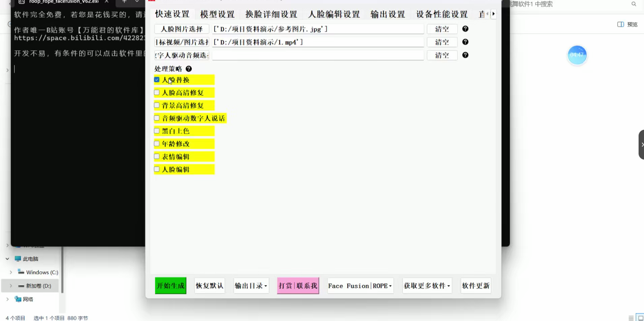Image resolution: width=644 pixels, height=321 pixels.
Task: Switch to 模型设置 tab
Action: [217, 14]
